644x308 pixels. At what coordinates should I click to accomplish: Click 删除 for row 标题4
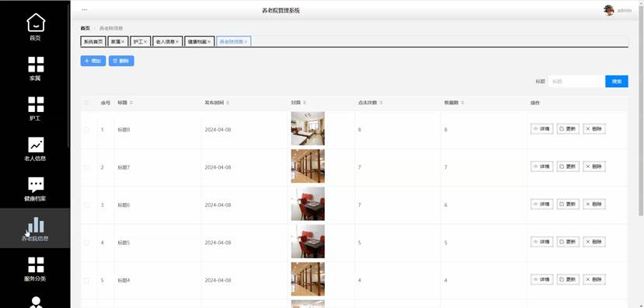click(594, 280)
